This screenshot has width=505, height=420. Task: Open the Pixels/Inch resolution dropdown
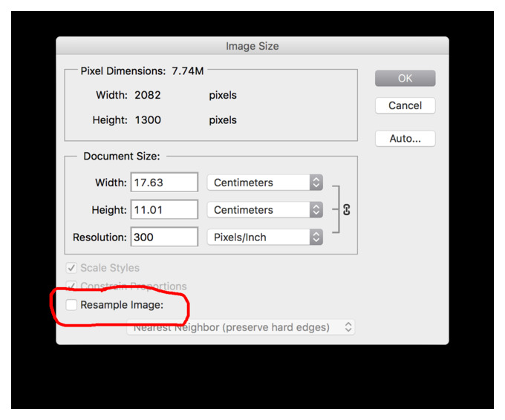pos(264,237)
